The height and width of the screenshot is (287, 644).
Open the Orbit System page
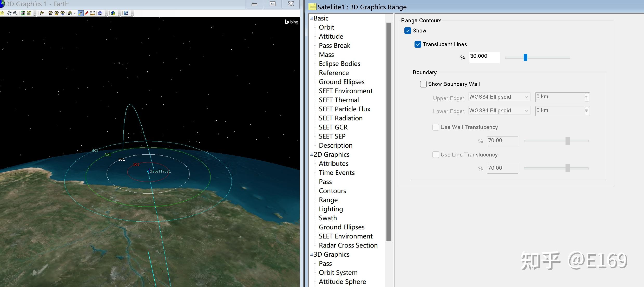(338, 272)
